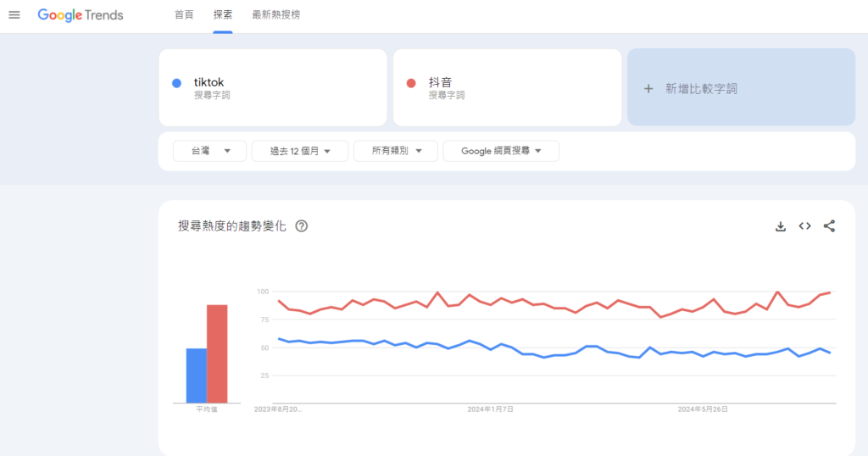Image resolution: width=868 pixels, height=456 pixels.
Task: Open the 過去 12 個月 time range dropdown
Action: pyautogui.click(x=300, y=151)
